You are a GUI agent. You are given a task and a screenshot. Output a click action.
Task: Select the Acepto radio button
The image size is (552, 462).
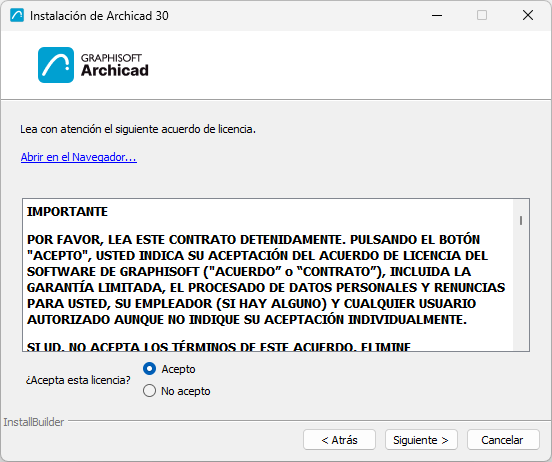coord(150,369)
